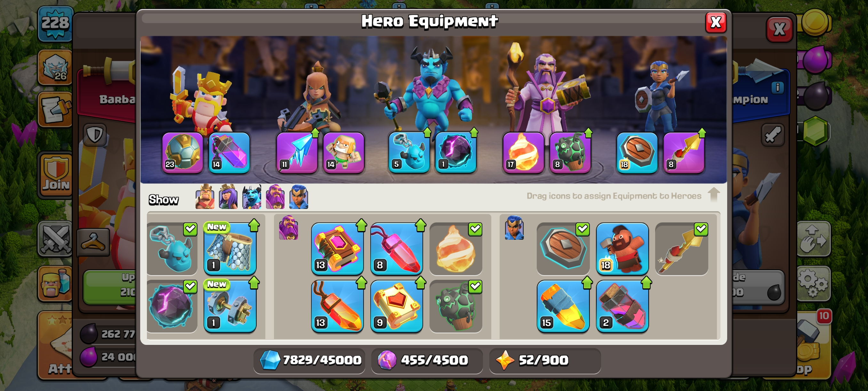This screenshot has height=391, width=868.
Task: Toggle the equipped dark orb checkmark tile
Action: (x=172, y=306)
